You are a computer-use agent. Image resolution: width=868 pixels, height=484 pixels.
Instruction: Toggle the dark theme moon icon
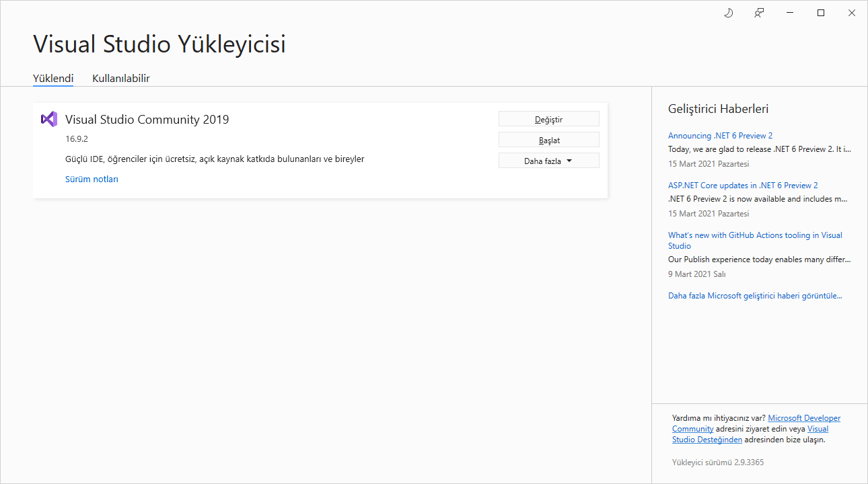click(728, 13)
